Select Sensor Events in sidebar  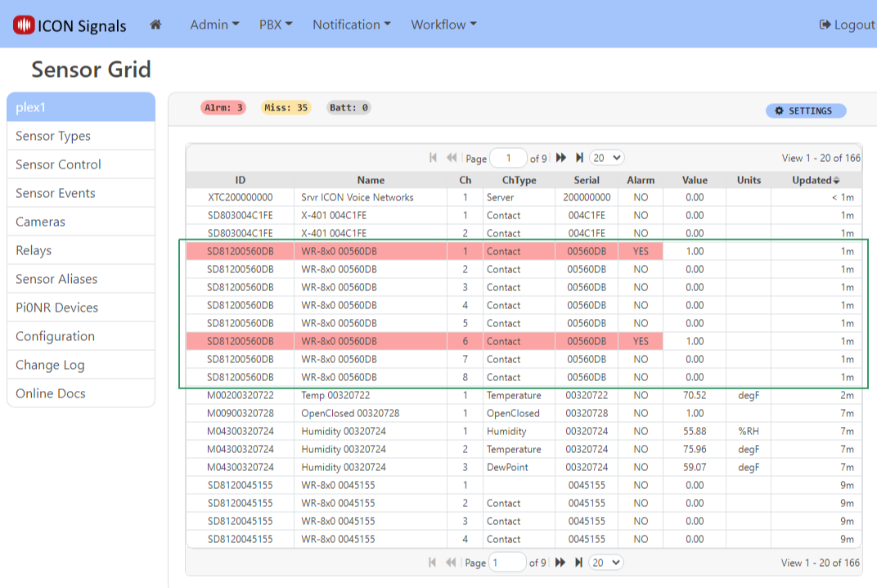[x=56, y=193]
